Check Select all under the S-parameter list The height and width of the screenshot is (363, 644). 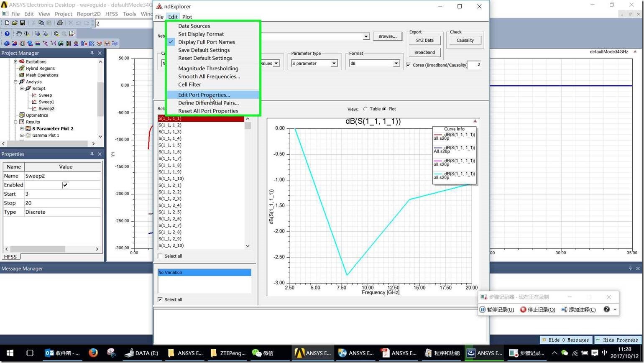pos(160,256)
